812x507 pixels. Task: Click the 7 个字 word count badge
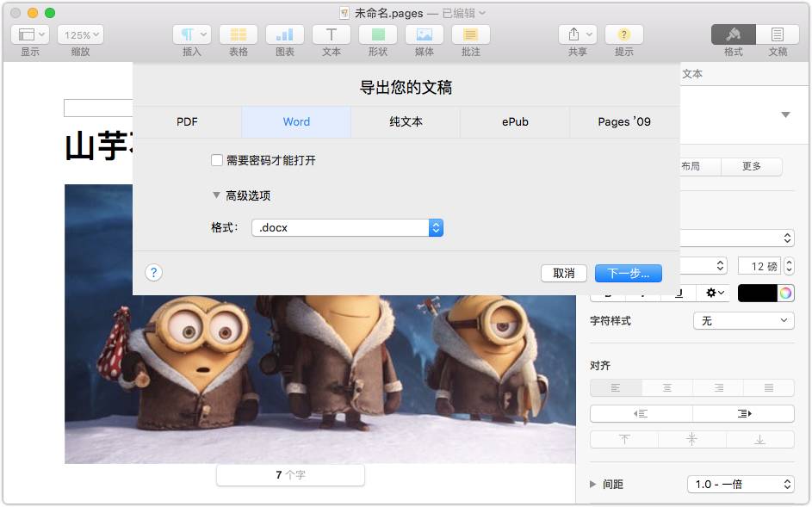(x=290, y=475)
